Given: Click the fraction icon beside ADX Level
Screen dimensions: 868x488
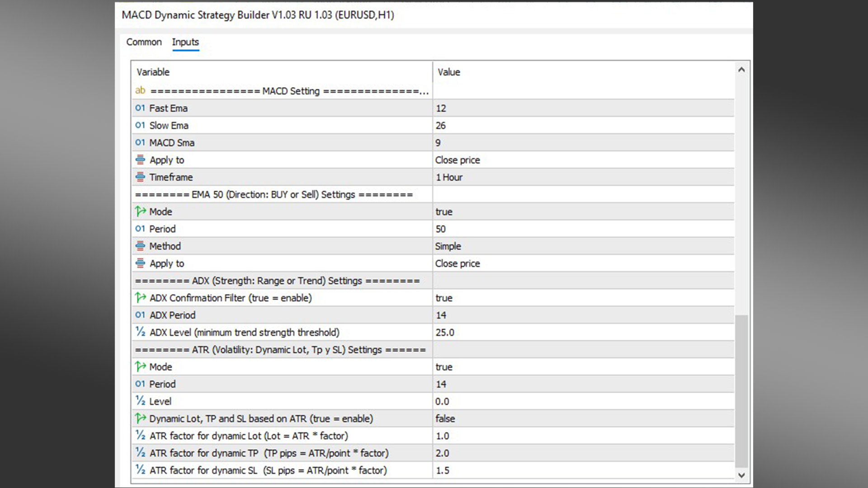Looking at the screenshot, I should 140,332.
